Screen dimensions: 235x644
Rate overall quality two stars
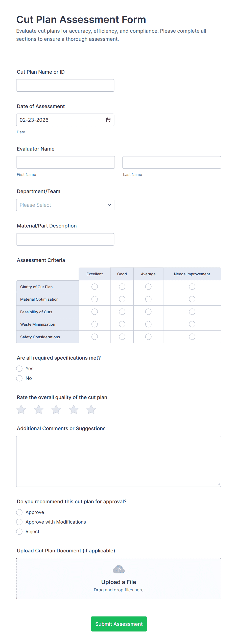39,409
